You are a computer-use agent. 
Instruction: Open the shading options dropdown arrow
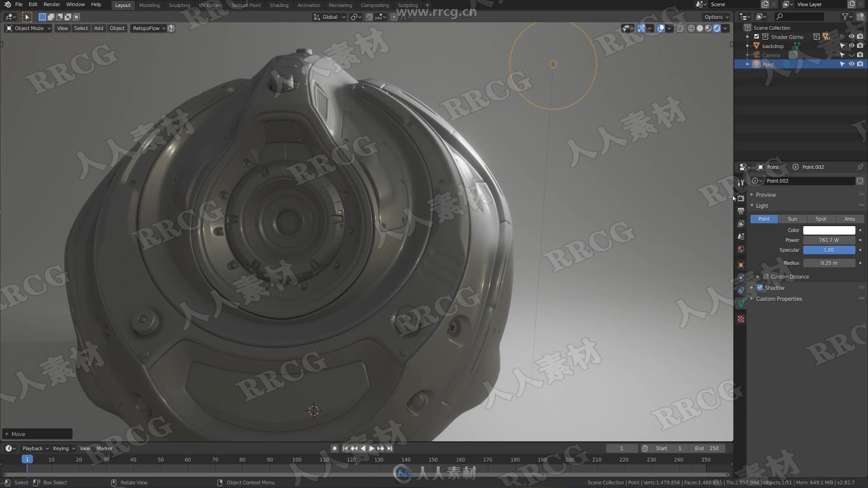point(726,28)
